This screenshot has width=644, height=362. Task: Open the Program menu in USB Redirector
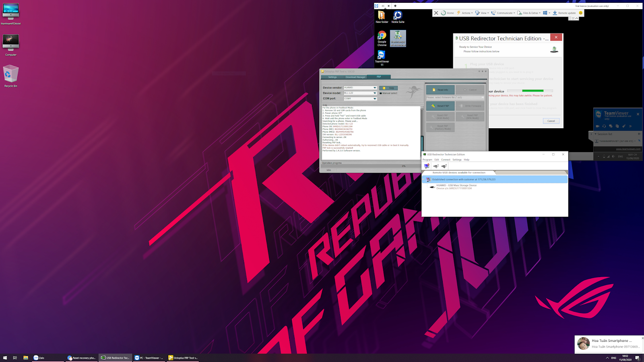point(427,160)
